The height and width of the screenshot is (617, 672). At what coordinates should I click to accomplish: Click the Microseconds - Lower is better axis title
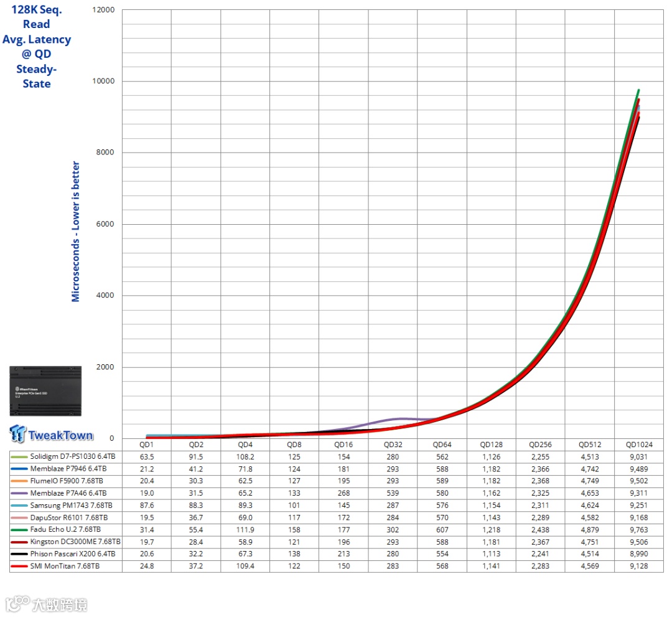[75, 232]
